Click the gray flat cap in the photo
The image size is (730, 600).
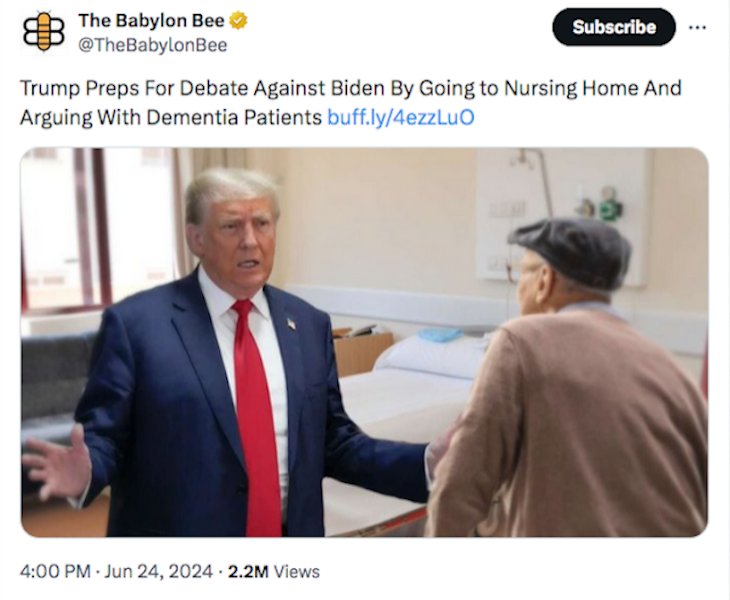(571, 251)
